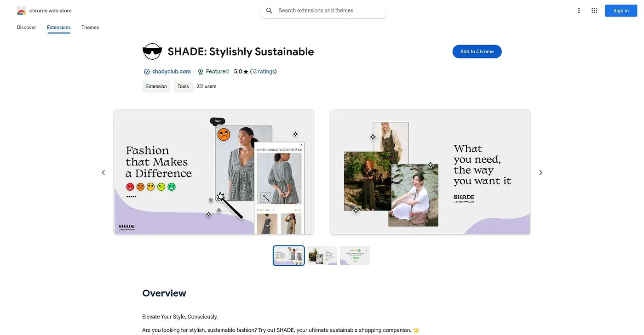Image resolution: width=644 pixels, height=335 pixels.
Task: Click the 'Overview' section heading
Action: (x=164, y=293)
